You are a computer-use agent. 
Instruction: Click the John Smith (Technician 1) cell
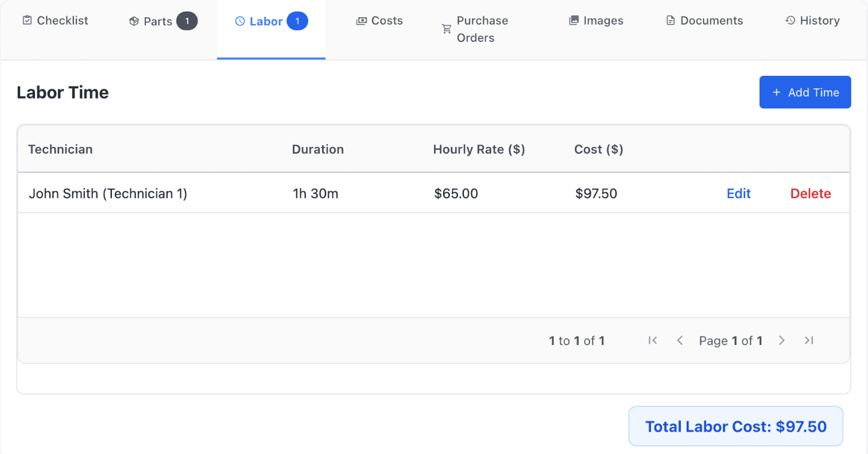[108, 194]
